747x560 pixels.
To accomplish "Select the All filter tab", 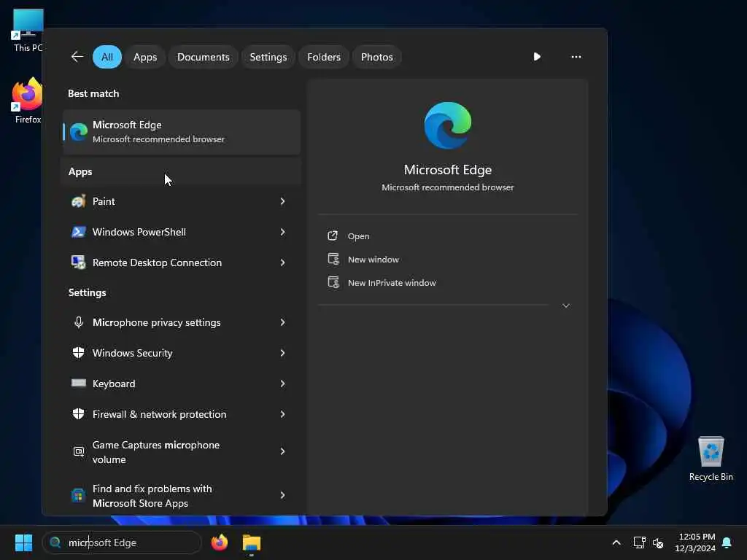I will pyautogui.click(x=107, y=57).
